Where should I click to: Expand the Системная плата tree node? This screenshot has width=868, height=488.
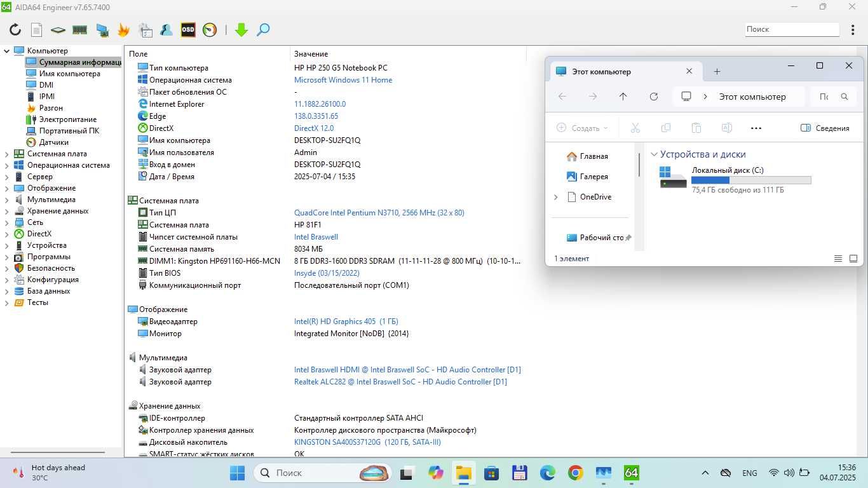[7, 154]
